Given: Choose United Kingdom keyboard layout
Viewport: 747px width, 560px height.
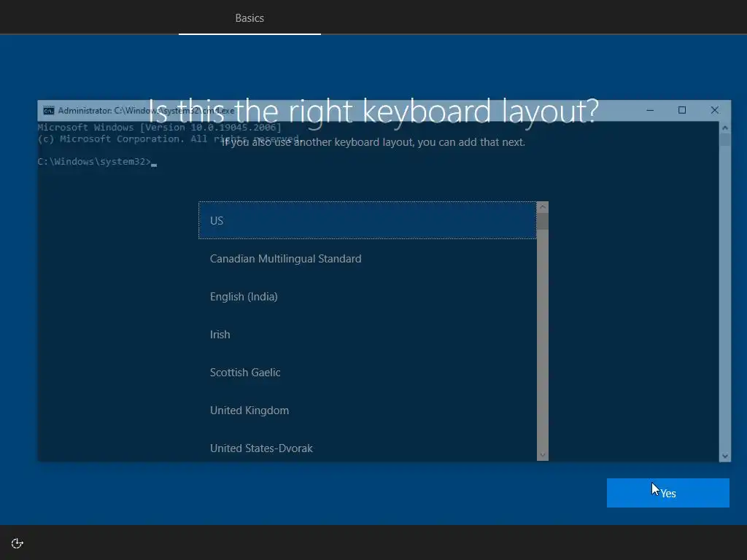Looking at the screenshot, I should [x=368, y=411].
